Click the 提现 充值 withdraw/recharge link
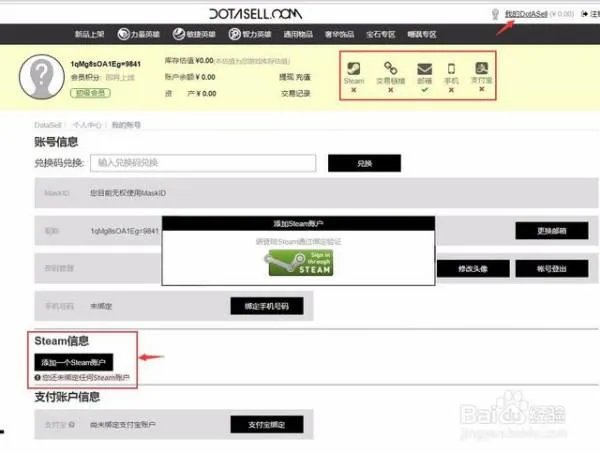 (295, 77)
